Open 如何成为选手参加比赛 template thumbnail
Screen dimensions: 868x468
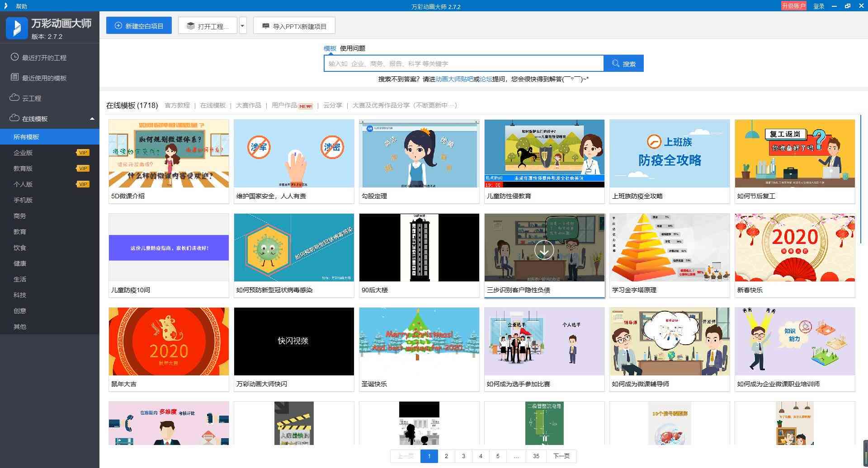[544, 342]
